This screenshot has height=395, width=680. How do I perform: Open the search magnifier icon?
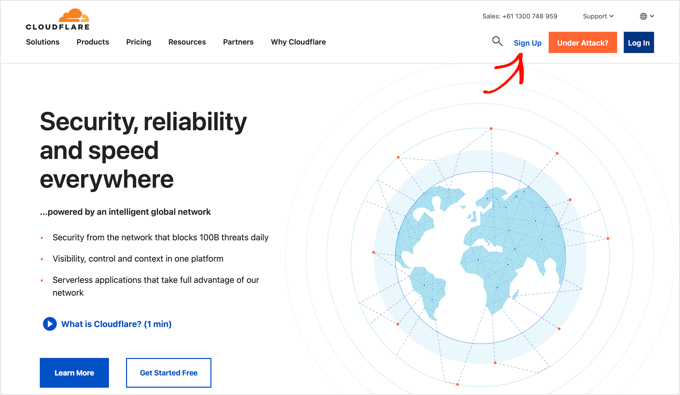click(x=497, y=41)
